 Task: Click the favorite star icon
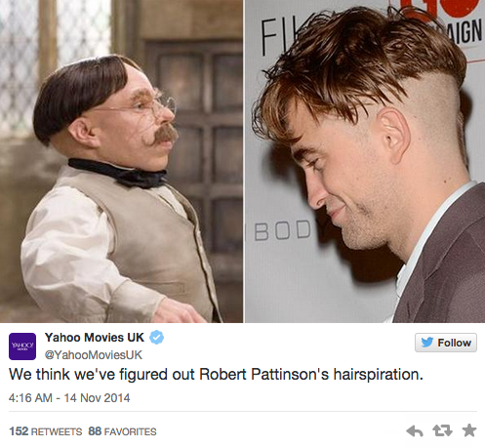point(469,430)
